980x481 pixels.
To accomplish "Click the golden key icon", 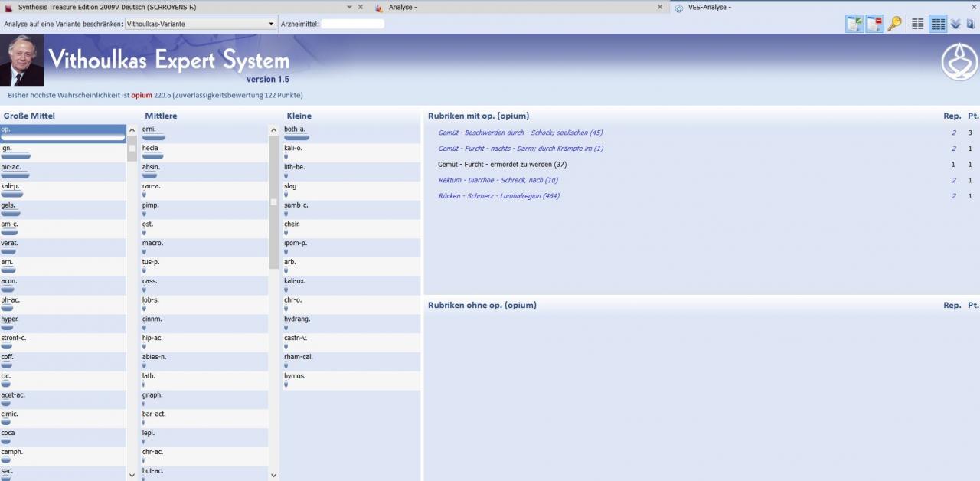I will 894,24.
